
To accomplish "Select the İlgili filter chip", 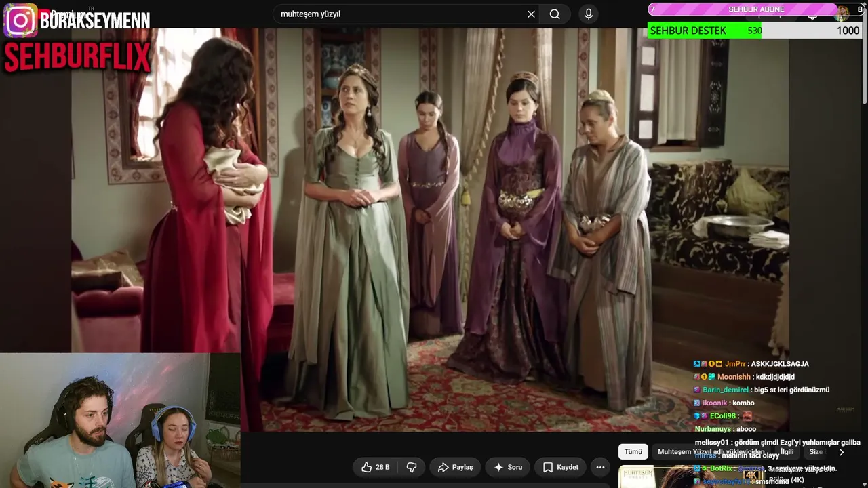I will point(787,452).
